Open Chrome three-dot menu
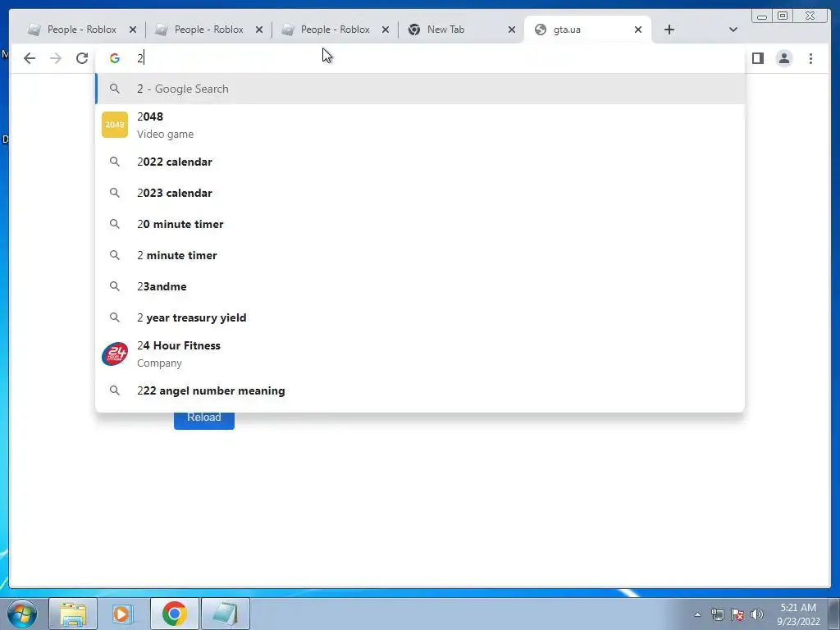This screenshot has height=630, width=840. click(810, 58)
